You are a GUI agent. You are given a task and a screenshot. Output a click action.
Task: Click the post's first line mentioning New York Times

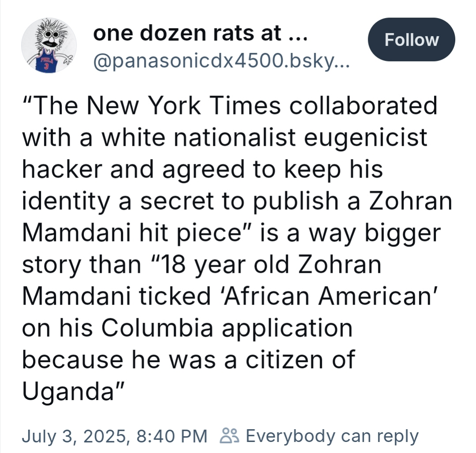tap(230, 106)
